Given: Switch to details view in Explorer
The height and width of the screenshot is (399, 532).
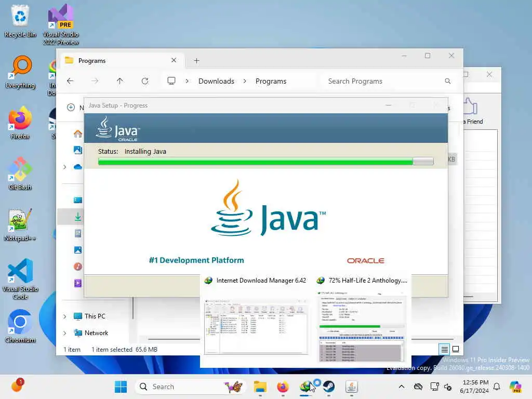Looking at the screenshot, I should (x=444, y=349).
